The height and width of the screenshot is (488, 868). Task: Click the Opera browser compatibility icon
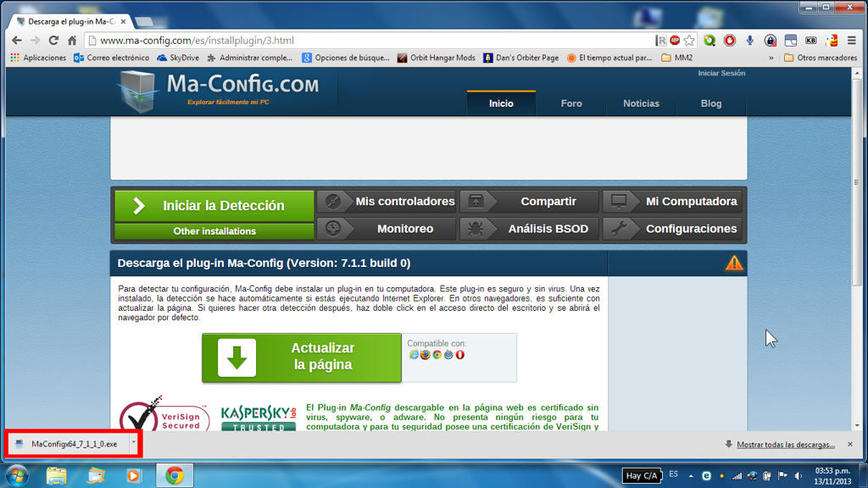click(460, 355)
